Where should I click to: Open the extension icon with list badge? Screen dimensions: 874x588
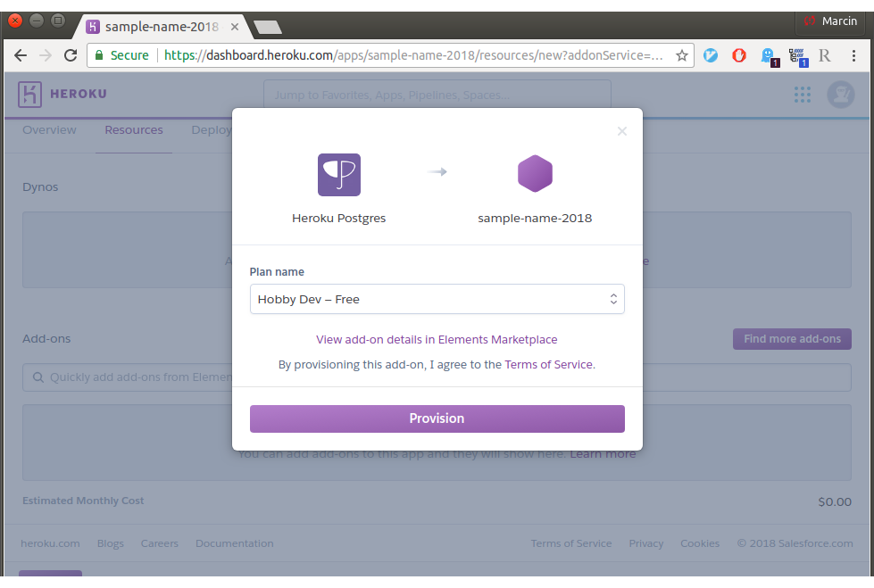tap(798, 57)
